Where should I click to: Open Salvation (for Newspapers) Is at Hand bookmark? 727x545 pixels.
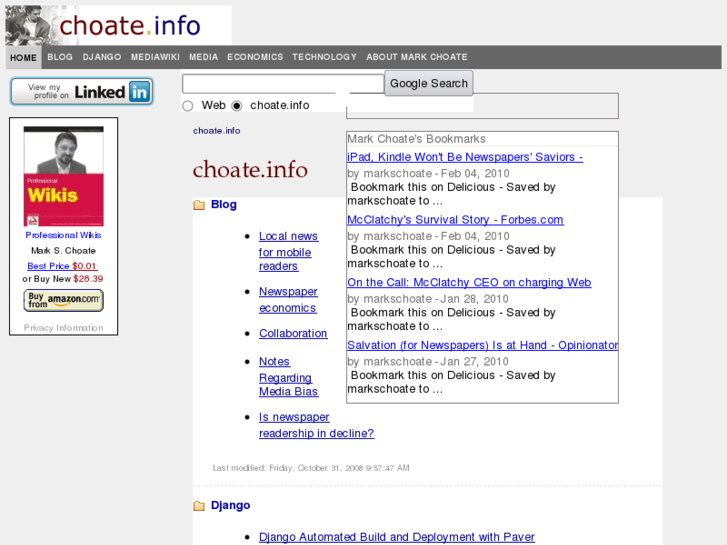pyautogui.click(x=483, y=345)
